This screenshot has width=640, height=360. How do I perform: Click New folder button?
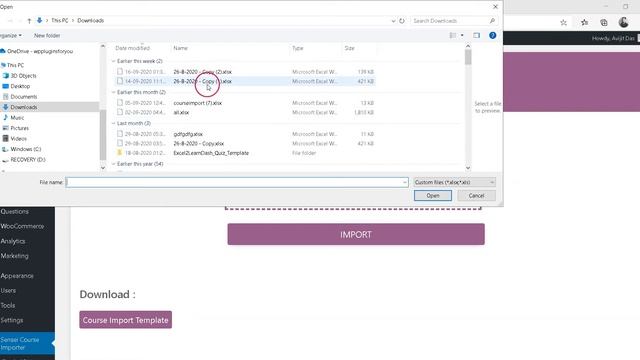(47, 36)
